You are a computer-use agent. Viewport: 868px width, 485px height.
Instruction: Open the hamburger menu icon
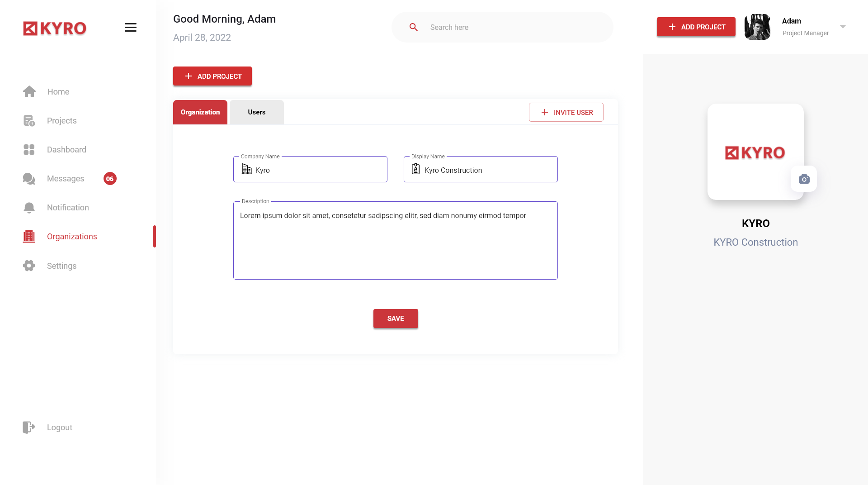(x=131, y=28)
